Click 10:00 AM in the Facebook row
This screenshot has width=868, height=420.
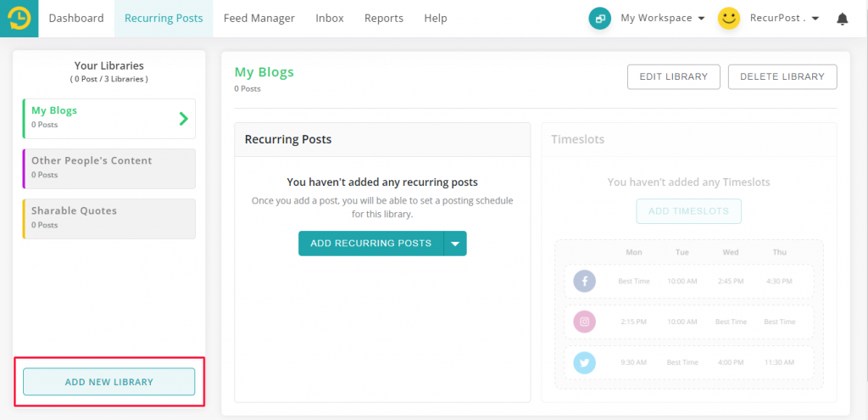pyautogui.click(x=682, y=281)
